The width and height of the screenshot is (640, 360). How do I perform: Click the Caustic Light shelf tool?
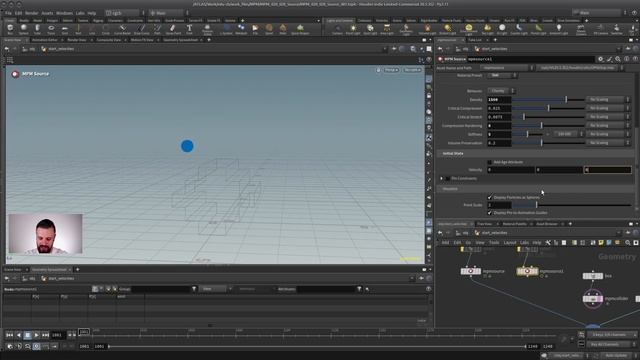tap(519, 29)
